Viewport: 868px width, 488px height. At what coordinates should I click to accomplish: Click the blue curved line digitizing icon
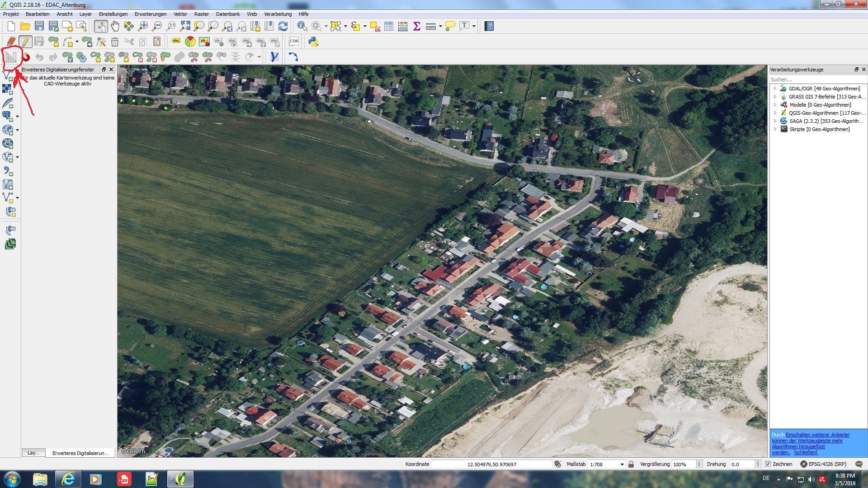[x=293, y=57]
